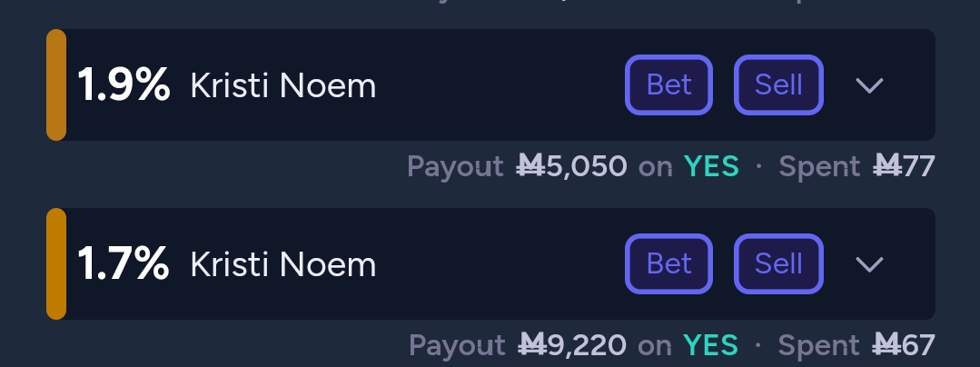Click Sell on the 1.9% Kristi Noem row
The height and width of the screenshot is (367, 980).
click(x=778, y=85)
